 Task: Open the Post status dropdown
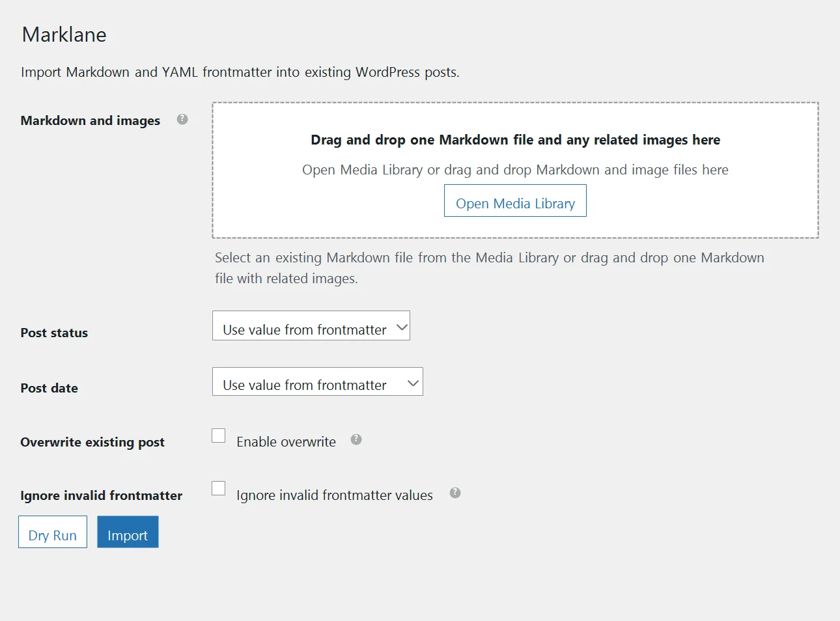(x=311, y=325)
